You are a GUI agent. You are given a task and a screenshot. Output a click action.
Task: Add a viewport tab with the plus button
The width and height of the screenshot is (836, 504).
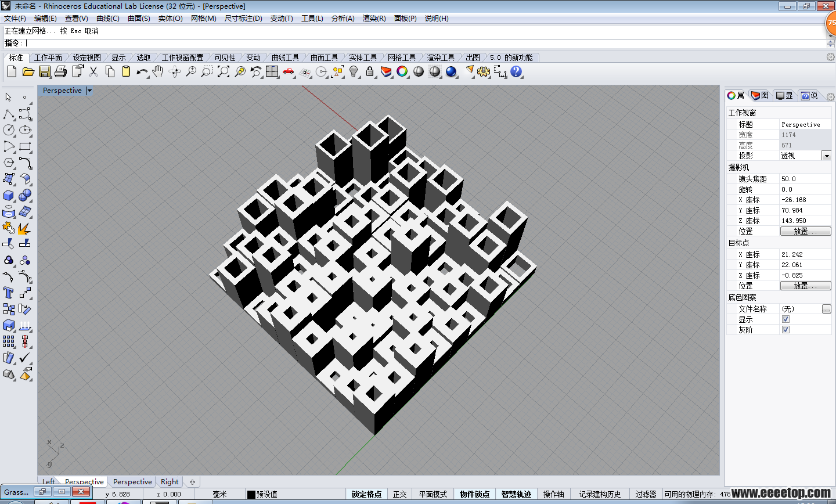point(192,482)
